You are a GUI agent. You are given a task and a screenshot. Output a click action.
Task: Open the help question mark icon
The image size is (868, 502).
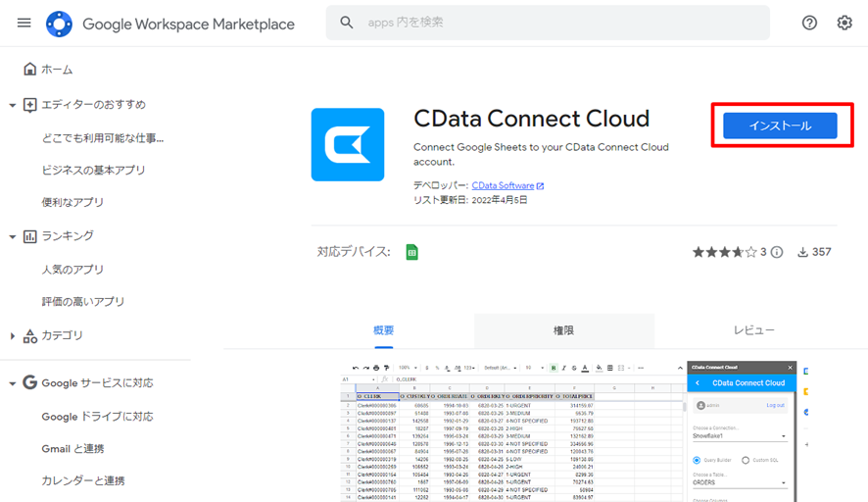809,23
